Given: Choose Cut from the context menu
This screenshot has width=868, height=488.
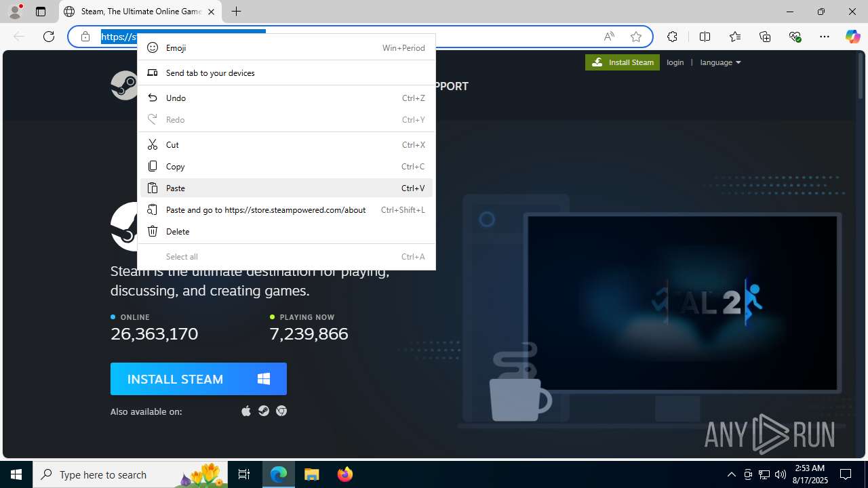Looking at the screenshot, I should point(286,144).
